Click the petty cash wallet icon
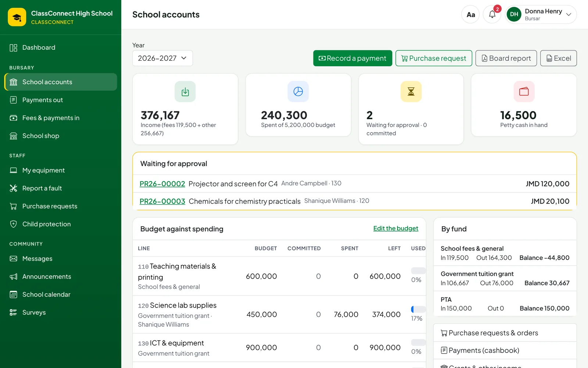 tap(524, 92)
